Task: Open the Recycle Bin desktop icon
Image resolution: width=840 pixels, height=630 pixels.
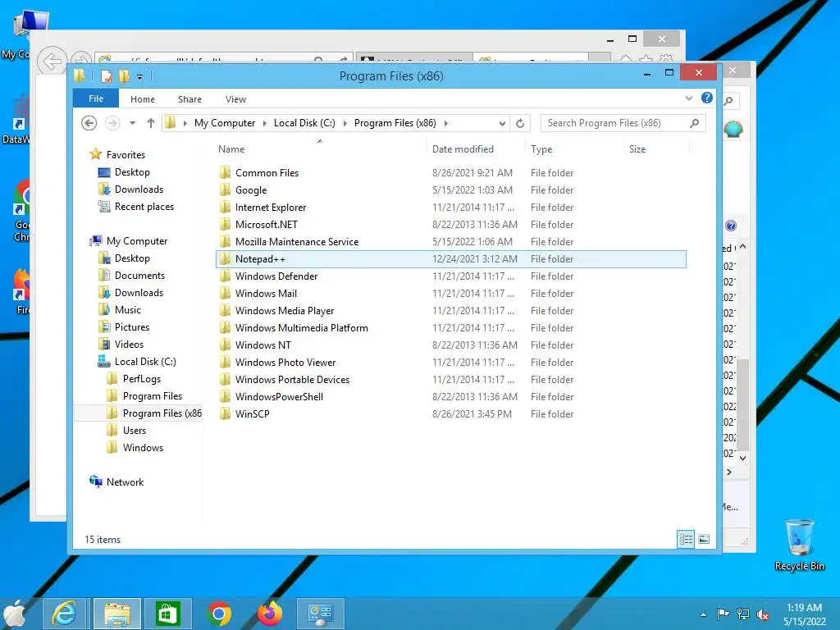Action: pos(799,545)
